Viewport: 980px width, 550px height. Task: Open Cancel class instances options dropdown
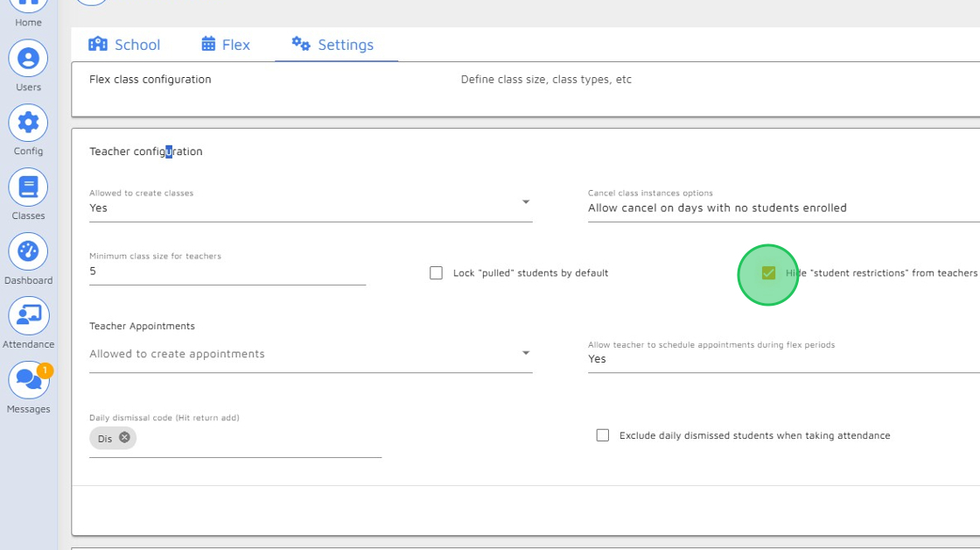pos(782,208)
